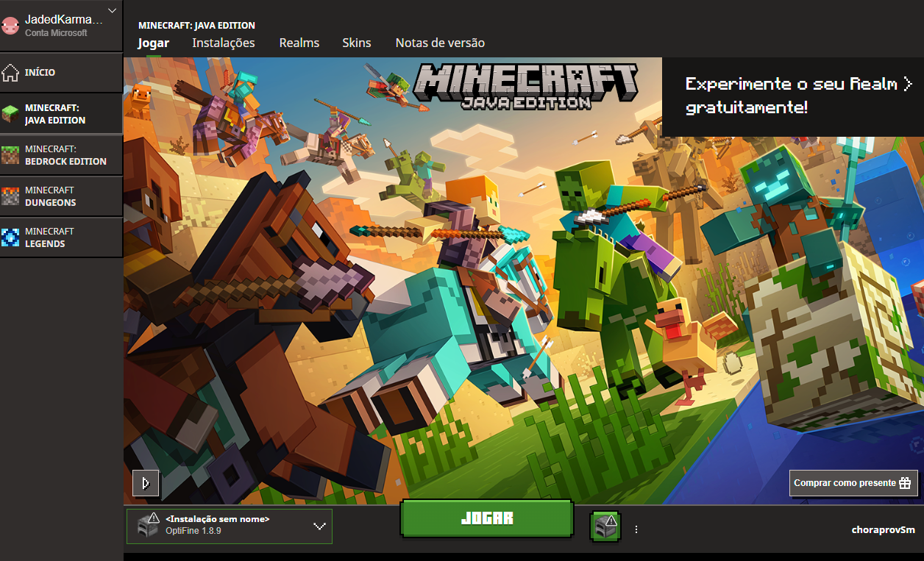Screen dimensions: 924x561
Task: Open the three-dot options menu beside furnace icon
Action: tap(636, 529)
